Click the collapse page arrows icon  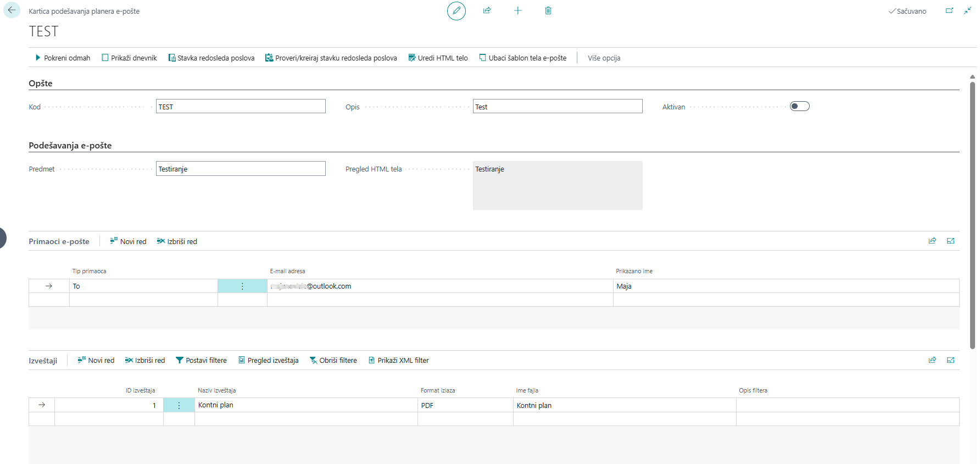[x=967, y=10]
